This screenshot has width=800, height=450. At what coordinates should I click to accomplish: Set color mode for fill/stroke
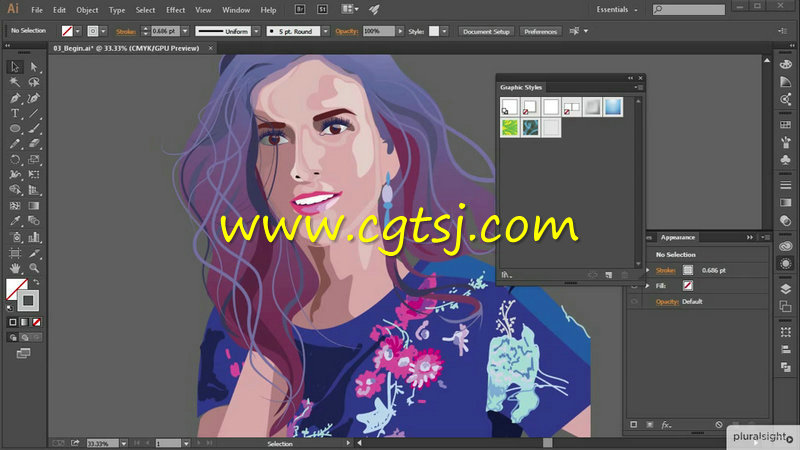(x=13, y=322)
